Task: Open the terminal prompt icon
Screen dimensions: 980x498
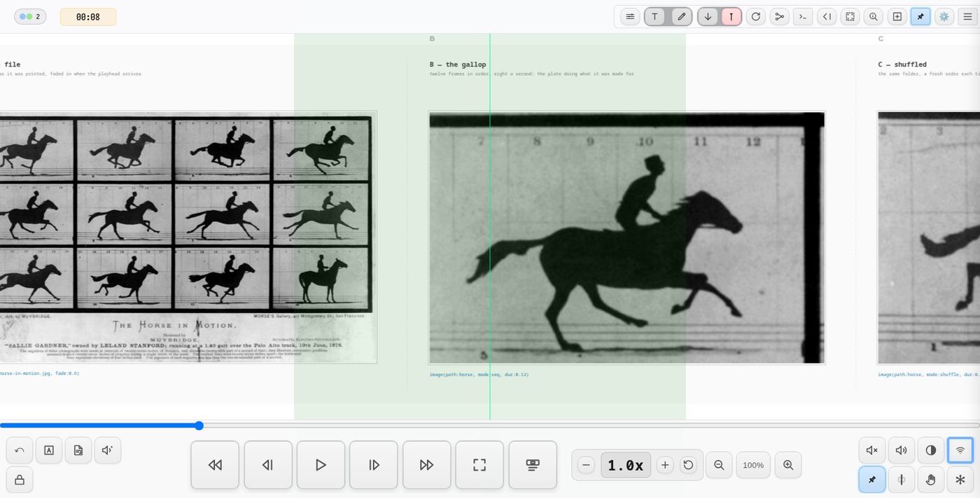Action: [803, 17]
